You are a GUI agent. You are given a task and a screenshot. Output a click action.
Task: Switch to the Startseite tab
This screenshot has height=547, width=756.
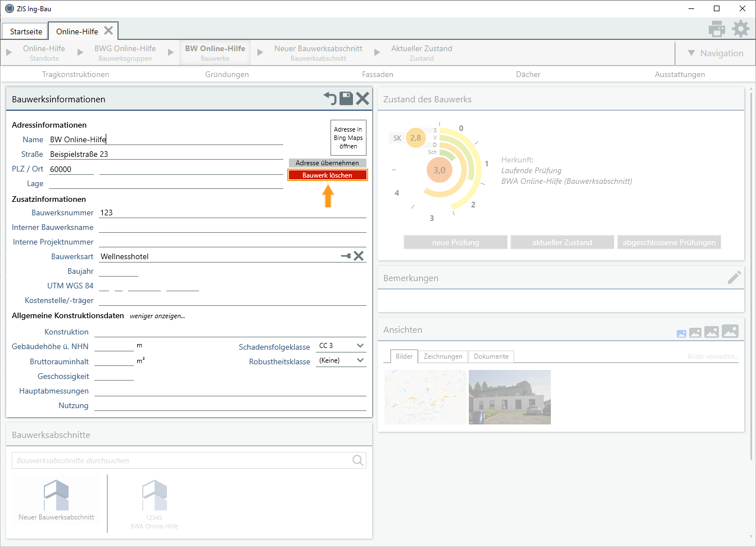click(x=26, y=31)
